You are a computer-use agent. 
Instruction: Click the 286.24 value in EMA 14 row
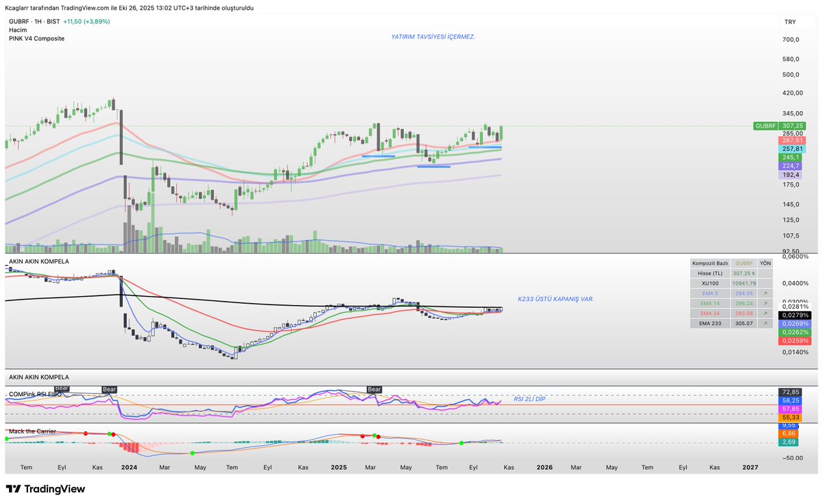tap(743, 302)
